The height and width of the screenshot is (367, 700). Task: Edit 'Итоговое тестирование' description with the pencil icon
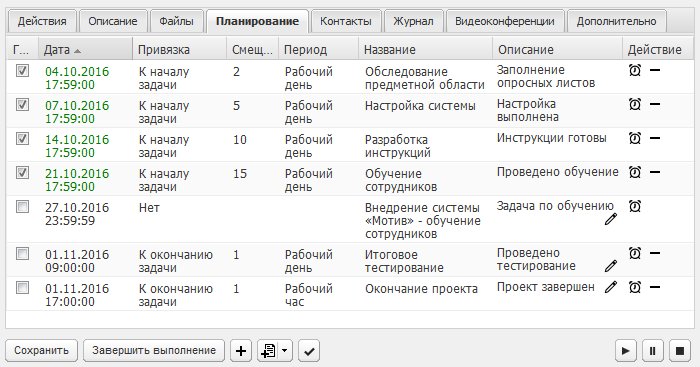click(x=611, y=266)
